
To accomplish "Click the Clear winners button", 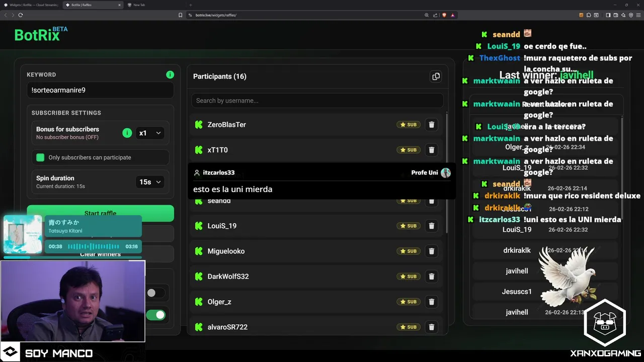I will coord(100,254).
